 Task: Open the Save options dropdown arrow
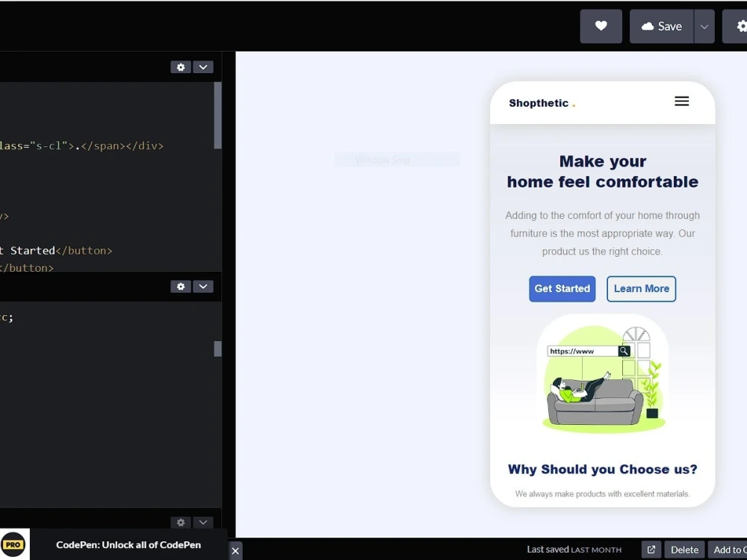pos(704,26)
